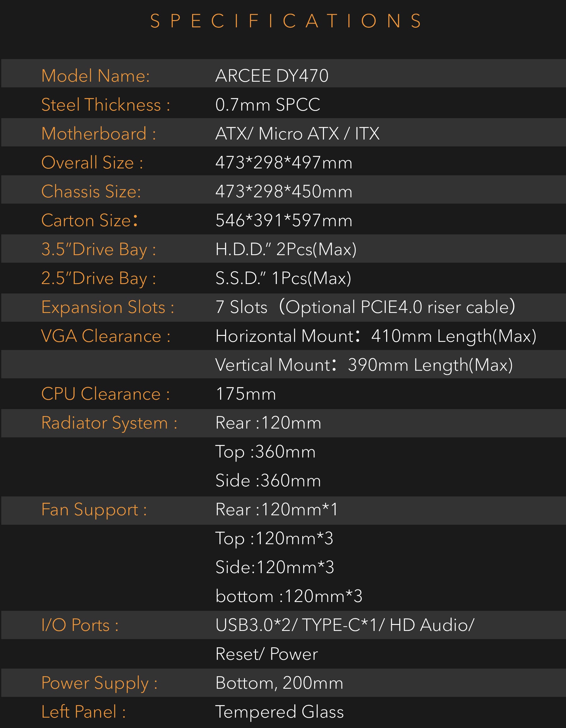Click "USB3.0*2/ TYPE-C*1/ HD Audio/"
This screenshot has height=728, width=566.
pos(345,625)
